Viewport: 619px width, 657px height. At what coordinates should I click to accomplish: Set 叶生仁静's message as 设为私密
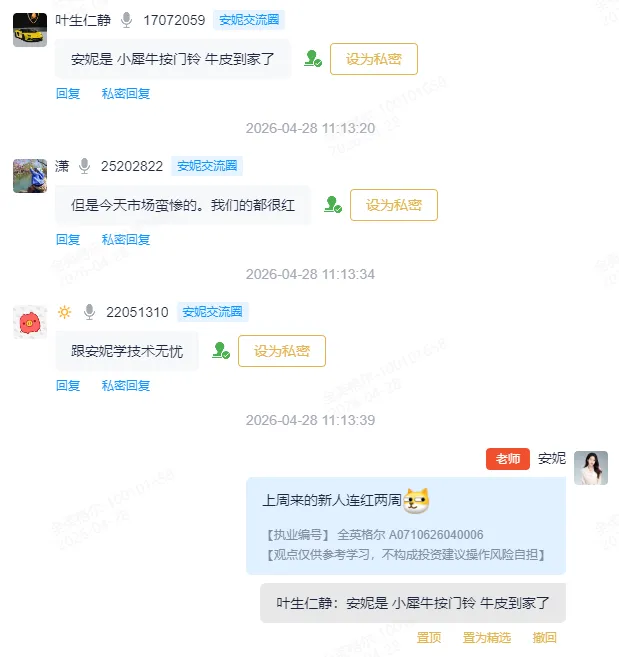click(x=374, y=59)
